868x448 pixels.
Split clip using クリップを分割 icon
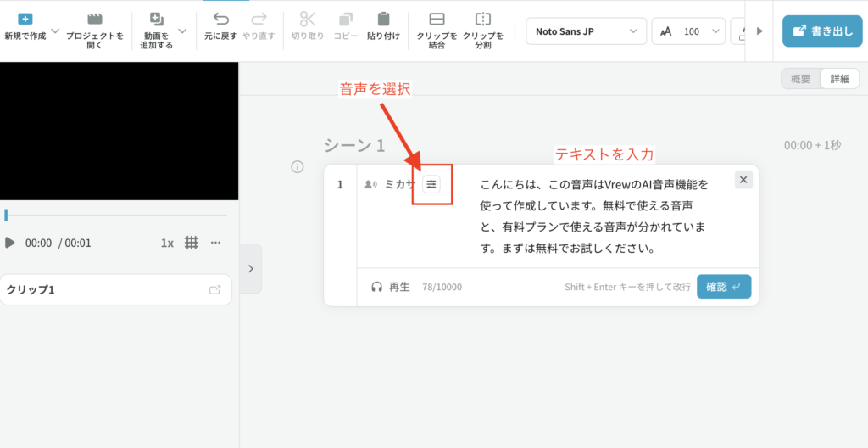tap(482, 19)
